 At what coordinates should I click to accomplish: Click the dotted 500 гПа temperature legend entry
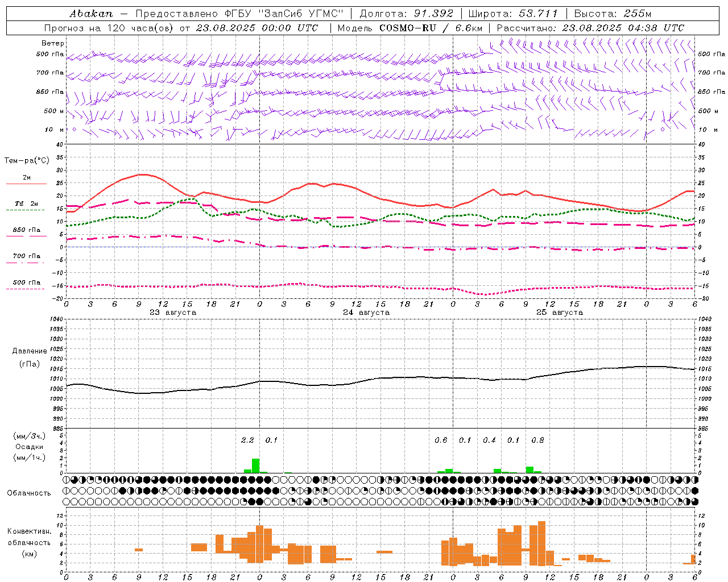tap(26, 285)
